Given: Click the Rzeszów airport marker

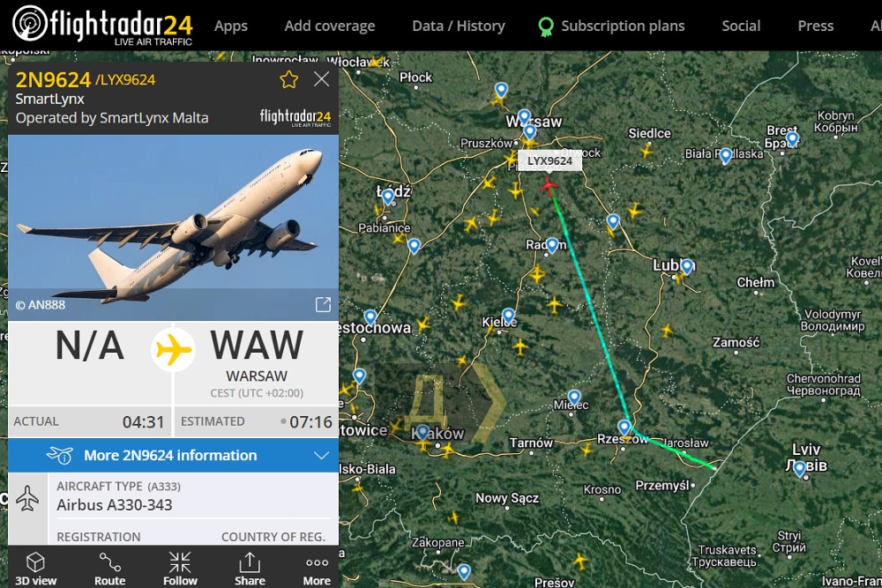Looking at the screenshot, I should 624,428.
